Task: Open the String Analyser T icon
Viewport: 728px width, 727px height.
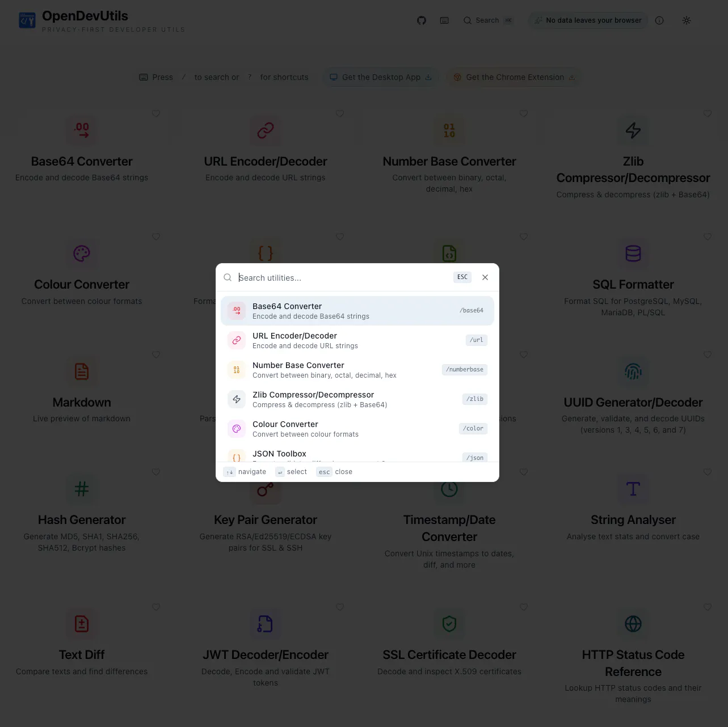Action: coord(633,489)
